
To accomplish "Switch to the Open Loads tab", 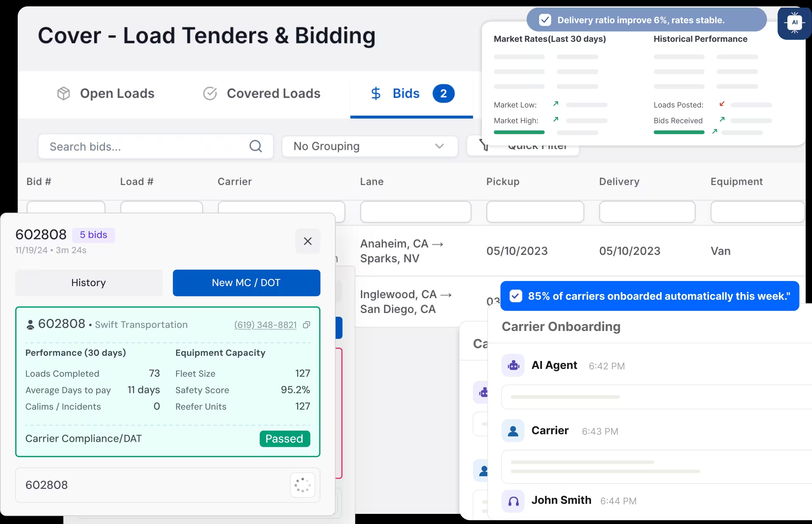I will (x=106, y=94).
